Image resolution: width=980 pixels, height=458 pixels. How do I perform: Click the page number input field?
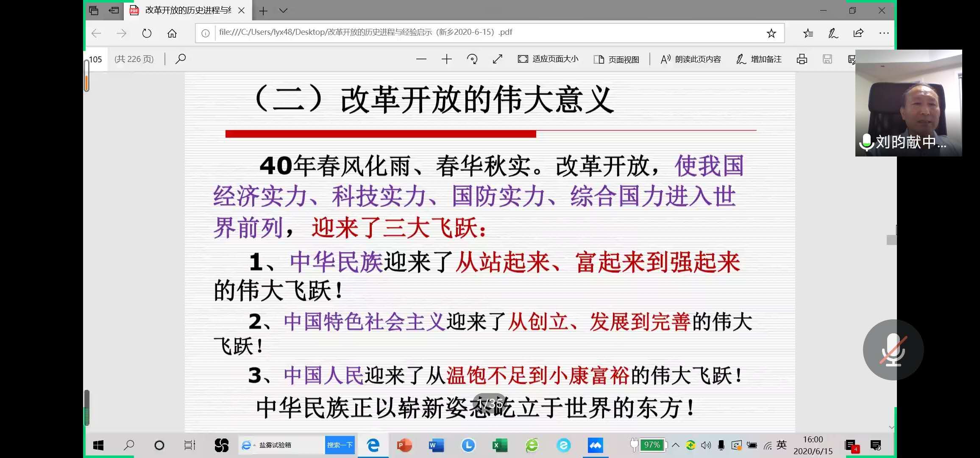(97, 59)
